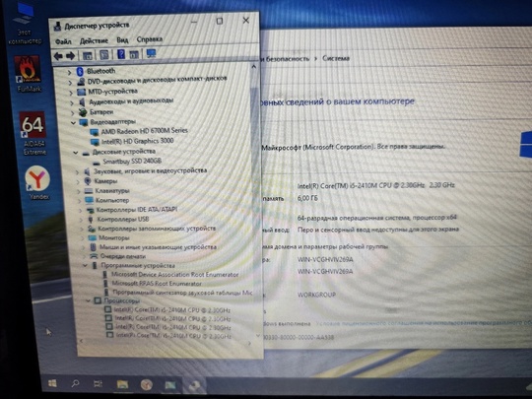Close the Device Manager window
532x399 pixels.
(246, 21)
